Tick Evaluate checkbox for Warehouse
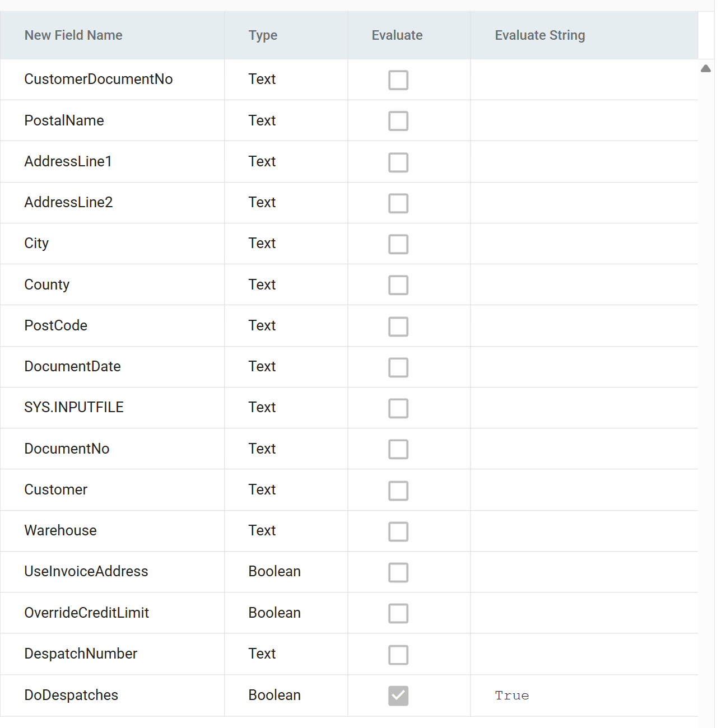Screen dimensions: 726x728 tap(398, 531)
